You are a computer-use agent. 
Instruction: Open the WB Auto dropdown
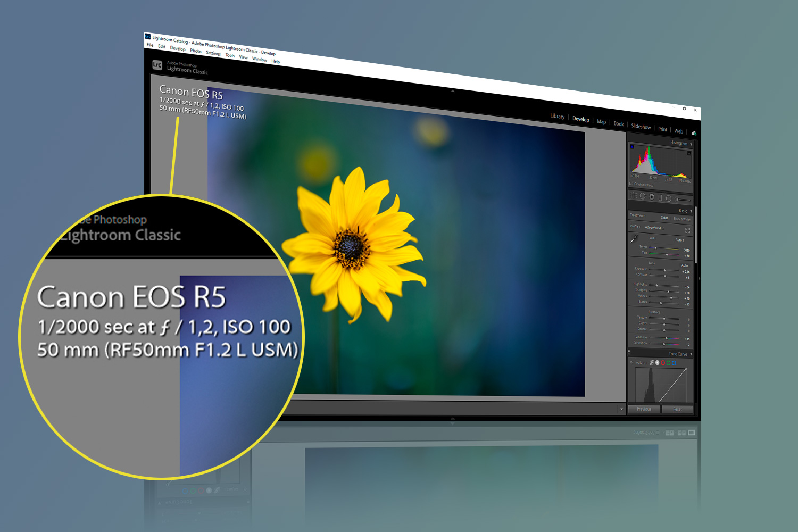click(x=680, y=240)
